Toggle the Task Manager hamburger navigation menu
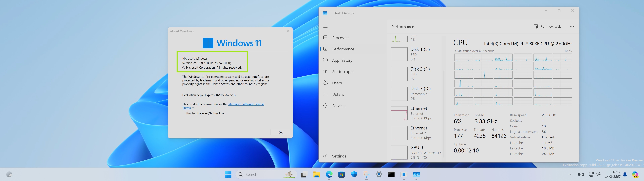 pos(325,26)
